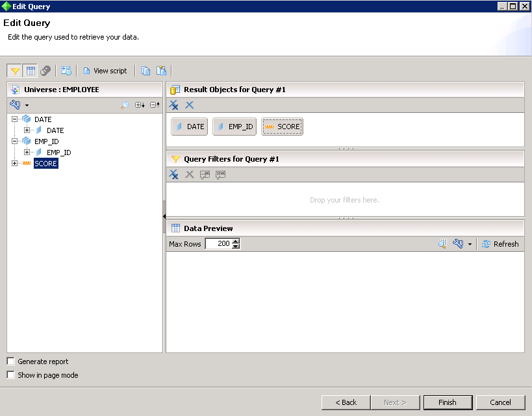The width and height of the screenshot is (532, 416).
Task: Enable the Generate report checkbox
Action: [x=10, y=361]
